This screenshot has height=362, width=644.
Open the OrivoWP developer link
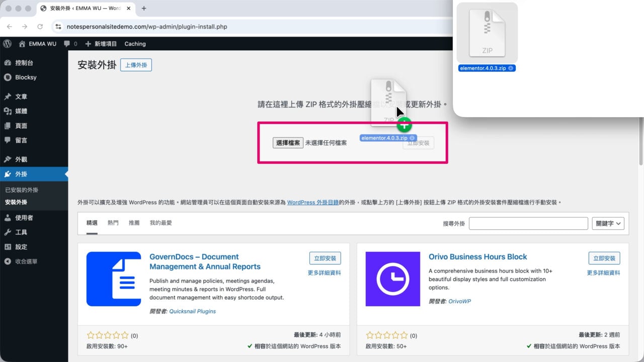(459, 301)
